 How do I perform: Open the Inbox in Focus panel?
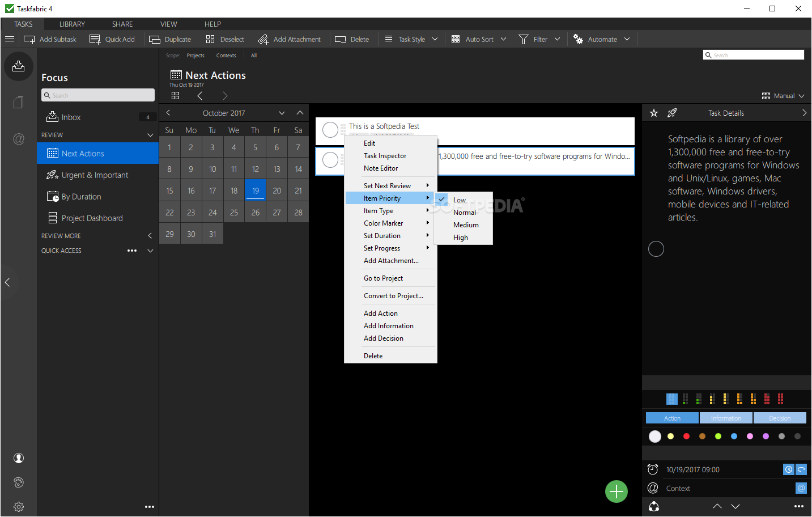click(x=97, y=117)
